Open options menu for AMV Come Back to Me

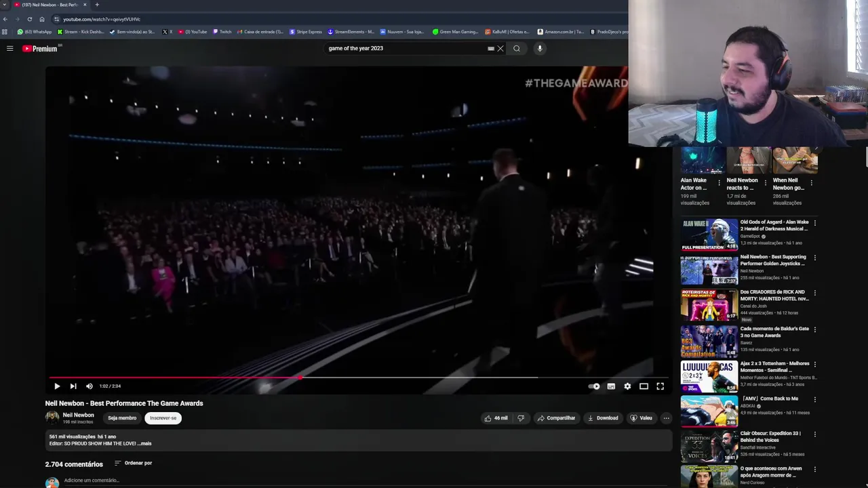[x=815, y=400]
